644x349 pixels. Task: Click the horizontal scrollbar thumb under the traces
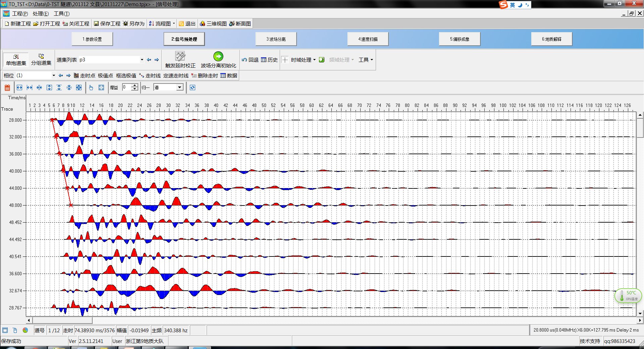[62, 320]
